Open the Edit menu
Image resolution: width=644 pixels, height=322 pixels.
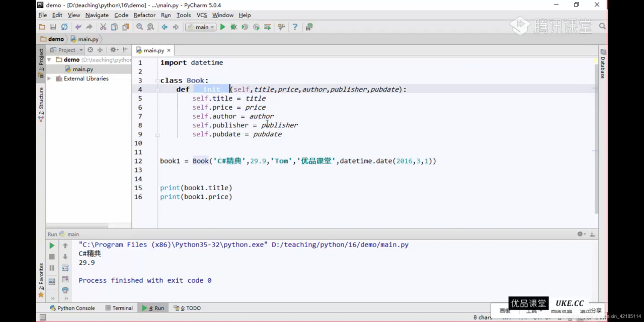click(57, 15)
